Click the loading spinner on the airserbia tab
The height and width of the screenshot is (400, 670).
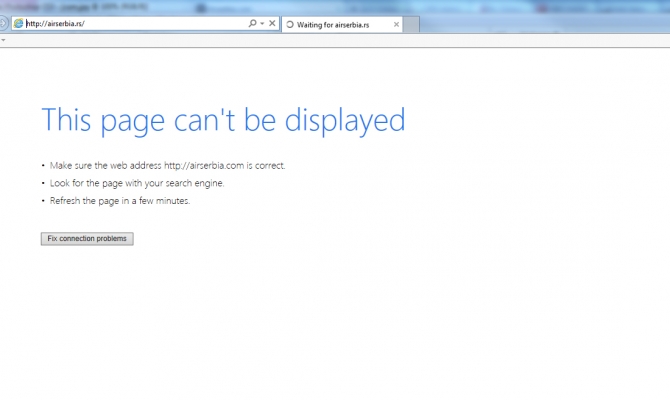290,24
